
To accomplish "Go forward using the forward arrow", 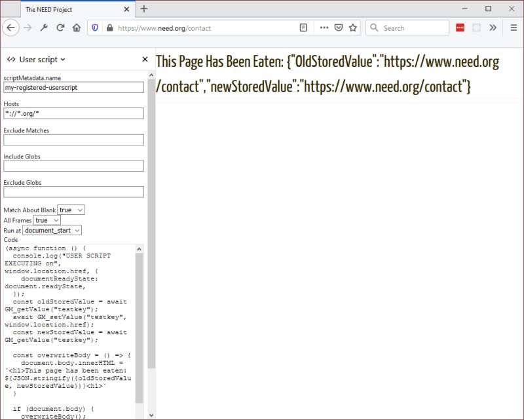I will [29, 28].
